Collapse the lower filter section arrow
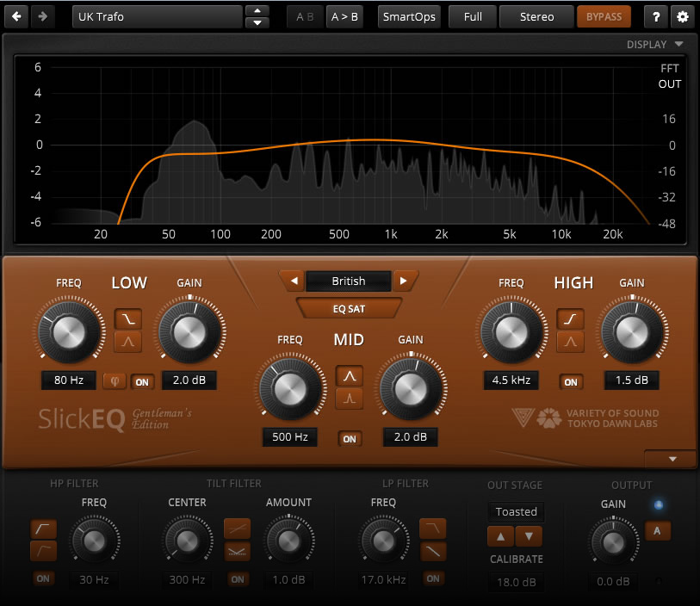Viewport: 700px width, 606px height. coord(672,459)
